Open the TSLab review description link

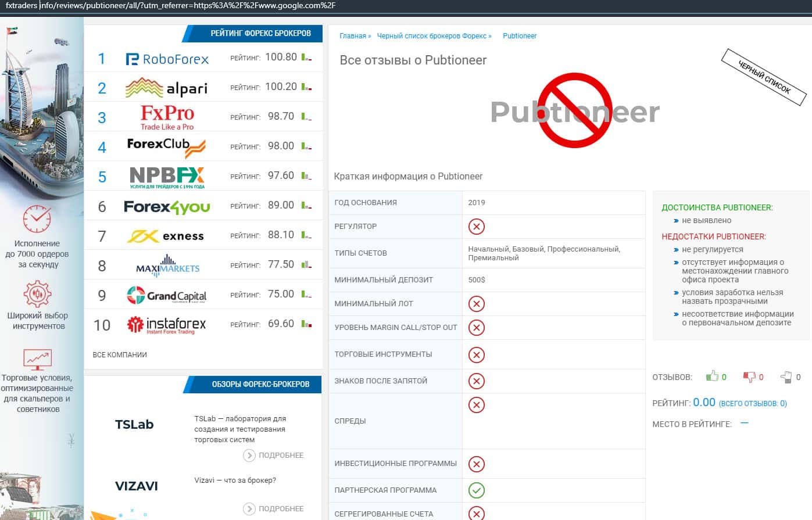tap(240, 429)
